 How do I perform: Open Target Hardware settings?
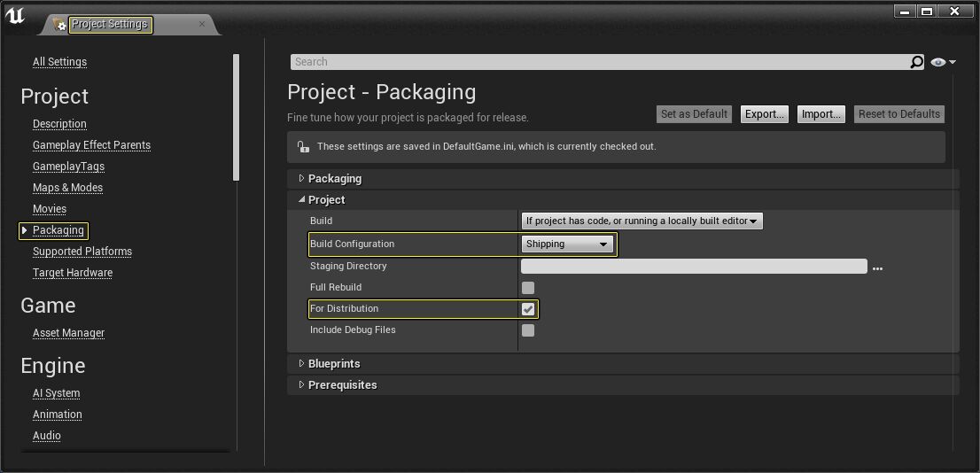click(x=73, y=273)
